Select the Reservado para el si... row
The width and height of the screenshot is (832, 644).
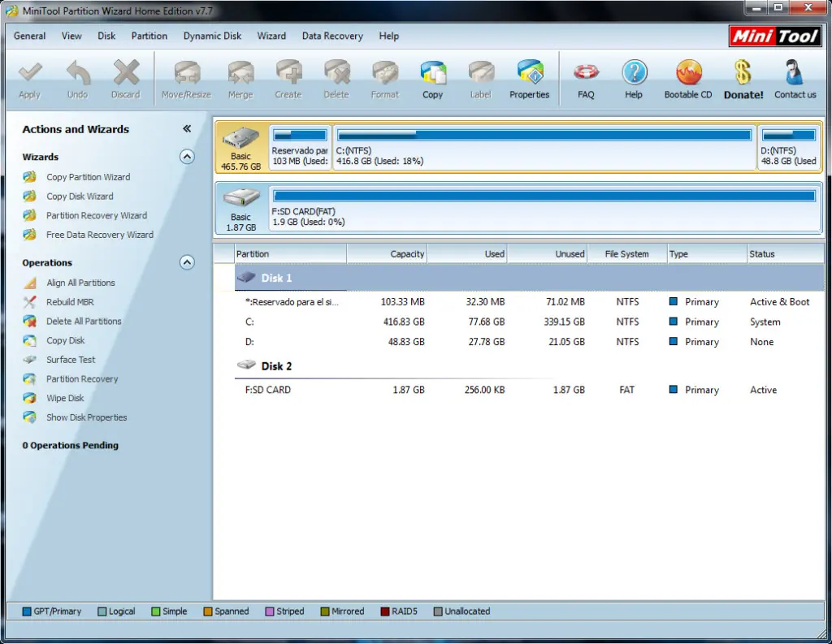[529, 302]
